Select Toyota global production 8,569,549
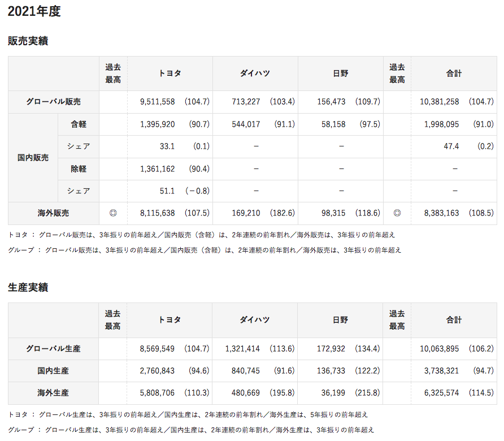 pyautogui.click(x=157, y=349)
